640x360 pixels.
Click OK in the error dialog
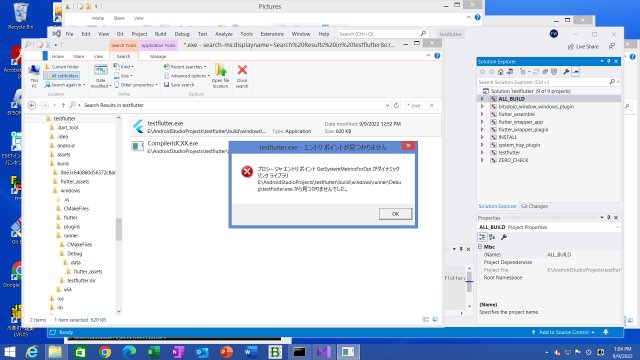pyautogui.click(x=395, y=214)
